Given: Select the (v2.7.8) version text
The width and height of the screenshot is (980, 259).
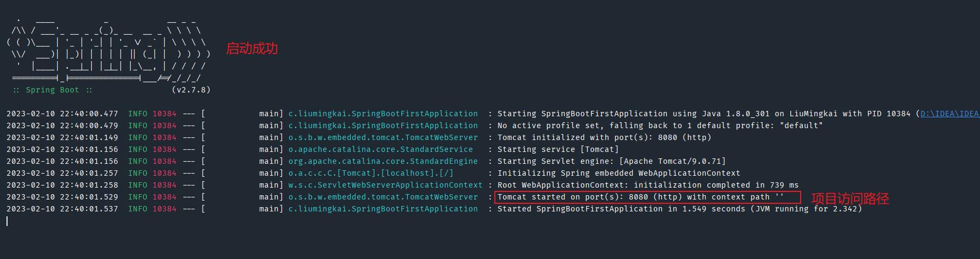Looking at the screenshot, I should click(191, 90).
